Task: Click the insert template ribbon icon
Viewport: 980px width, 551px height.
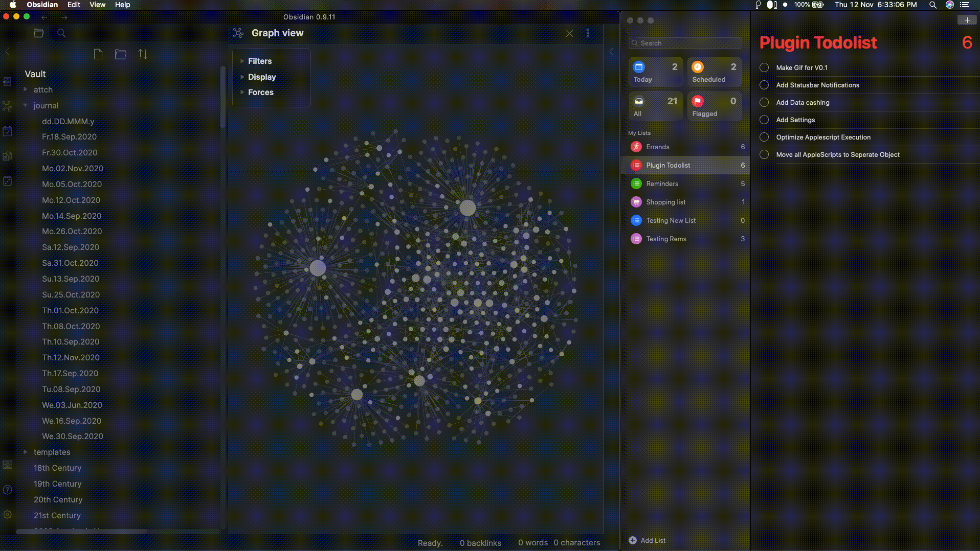Action: point(8,156)
